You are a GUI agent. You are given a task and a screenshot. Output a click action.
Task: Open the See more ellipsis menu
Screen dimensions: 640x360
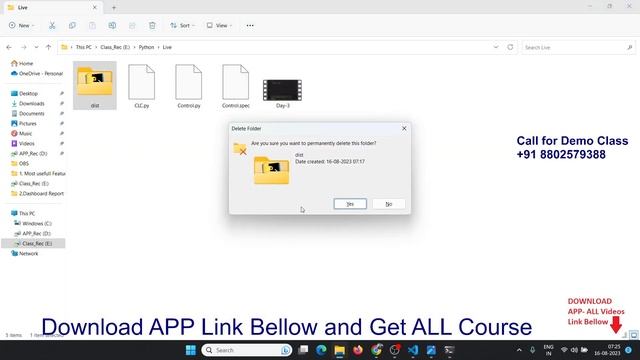point(250,25)
